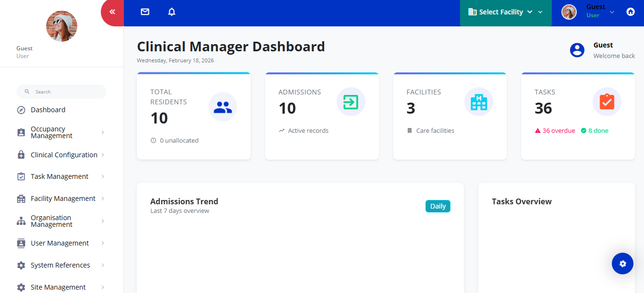Click the Admissions arrow icon

[x=351, y=102]
